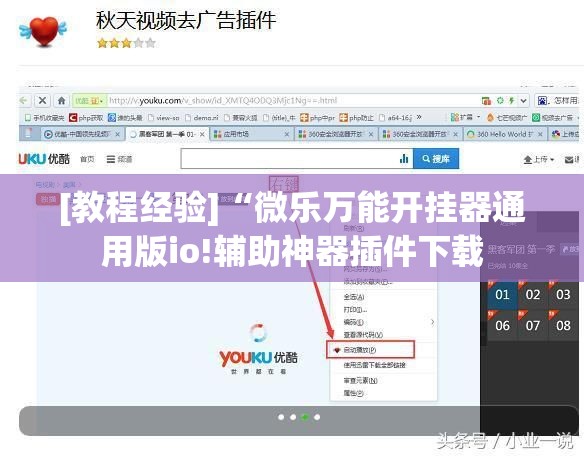
Task: Choose the heart-icon 播放(P) context menu entry
Action: click(x=370, y=350)
